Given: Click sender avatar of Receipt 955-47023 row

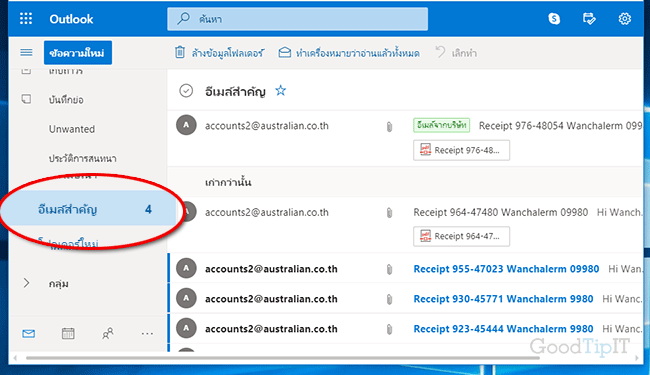Looking at the screenshot, I should [x=186, y=269].
